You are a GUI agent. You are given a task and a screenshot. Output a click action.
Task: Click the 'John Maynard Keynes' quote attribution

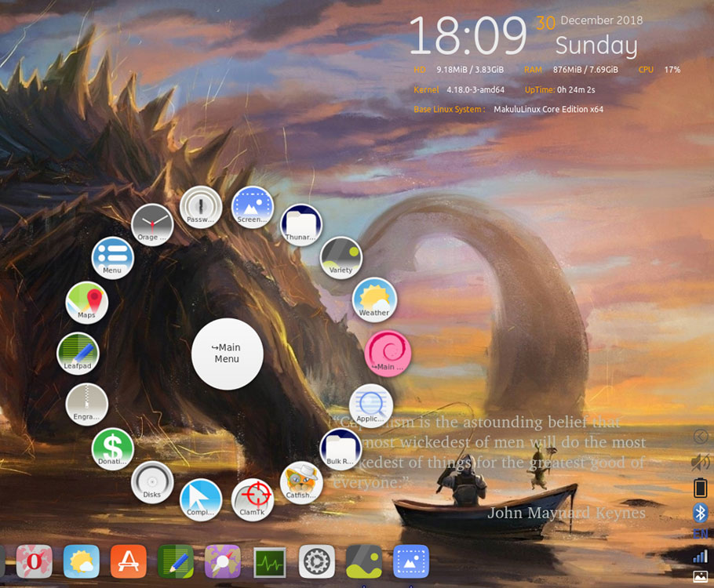click(x=566, y=513)
